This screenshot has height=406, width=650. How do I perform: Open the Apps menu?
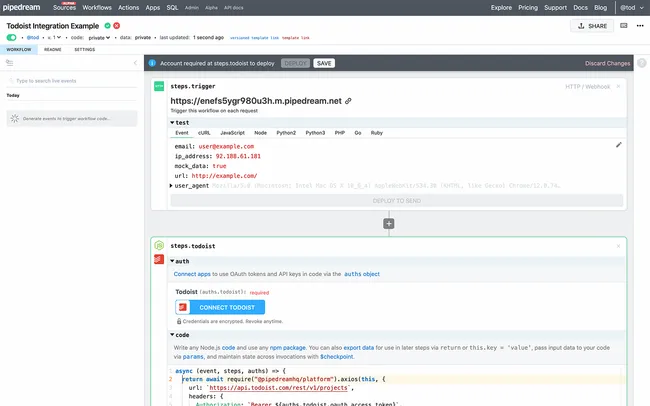pos(153,7)
